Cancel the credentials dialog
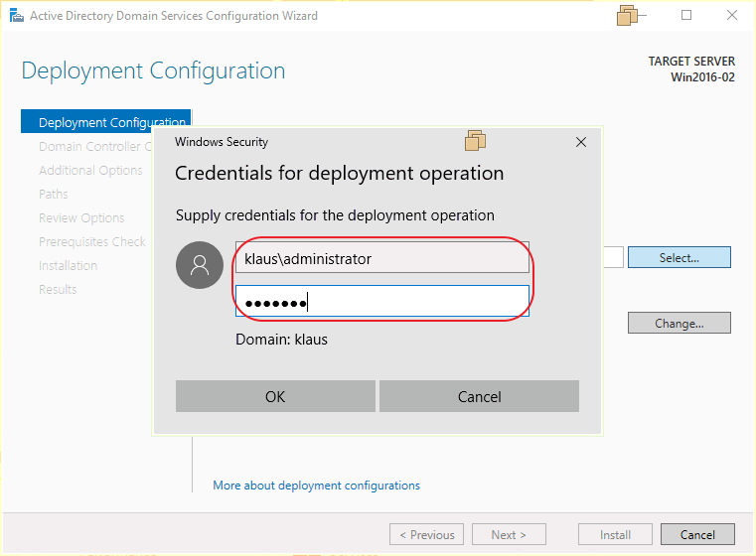The width and height of the screenshot is (756, 556). 479,396
